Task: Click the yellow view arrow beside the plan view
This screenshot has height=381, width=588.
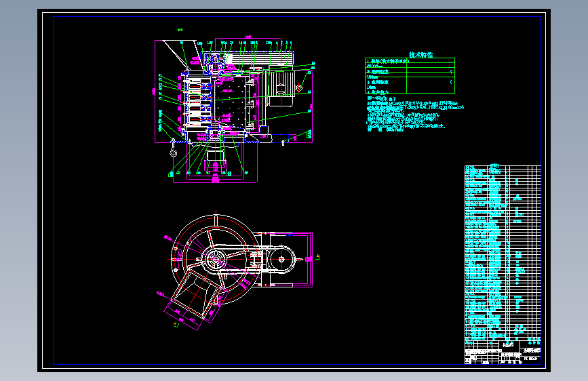Action: coord(317,257)
